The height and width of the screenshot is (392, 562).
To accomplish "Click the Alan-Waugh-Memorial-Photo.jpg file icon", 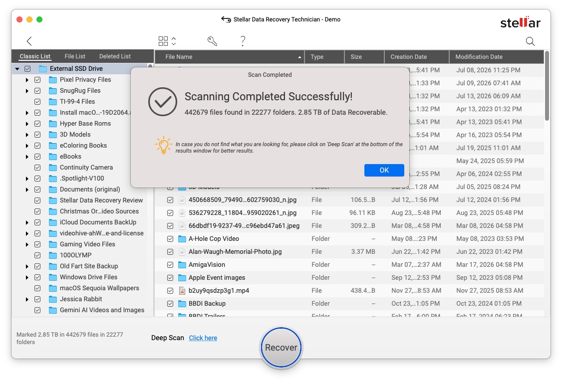I will coord(182,252).
